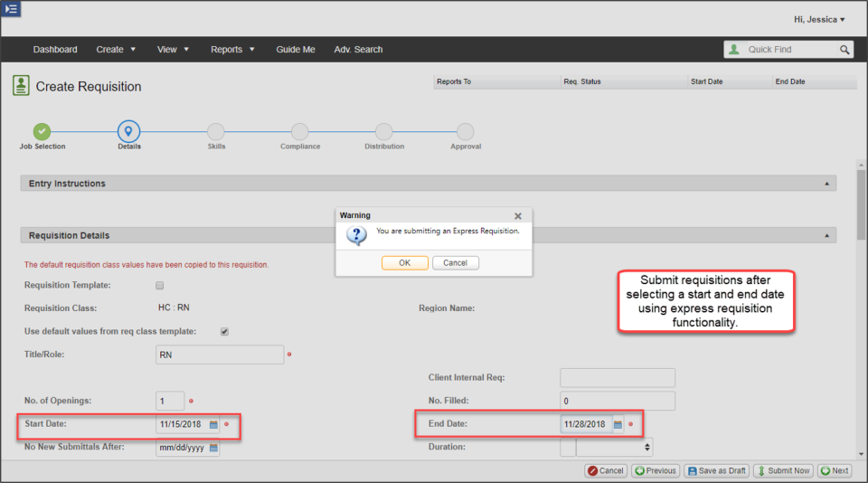Screen dimensions: 868x483
Task: Click the Submit Now button
Action: 783,471
